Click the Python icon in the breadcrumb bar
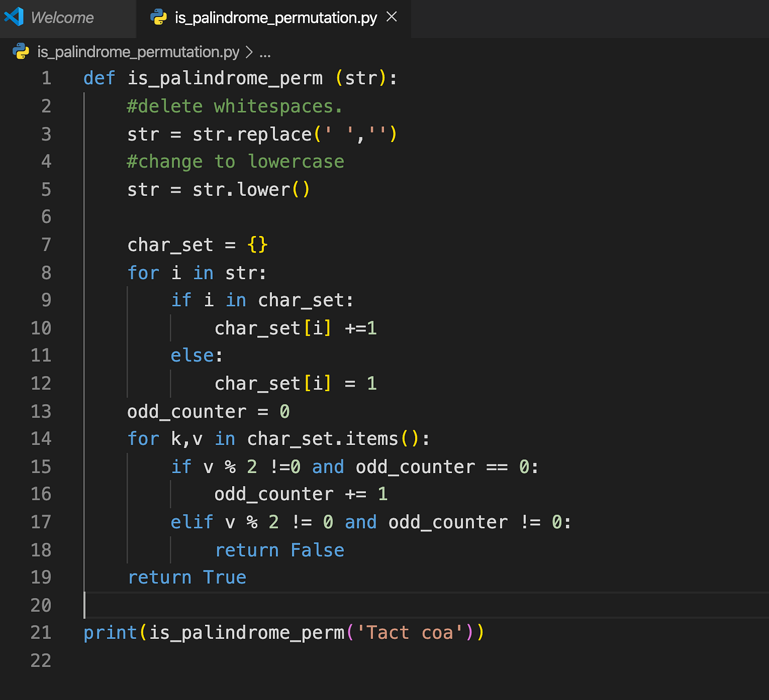This screenshot has height=700, width=769. click(x=21, y=51)
